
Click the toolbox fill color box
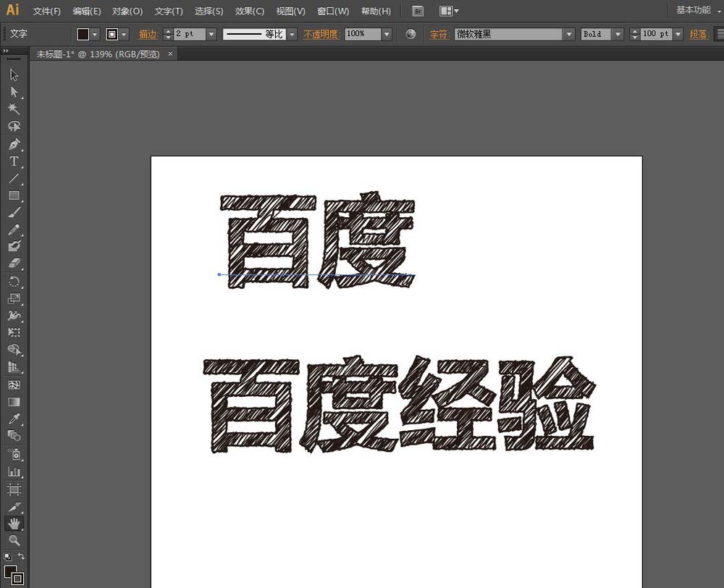(x=10, y=571)
